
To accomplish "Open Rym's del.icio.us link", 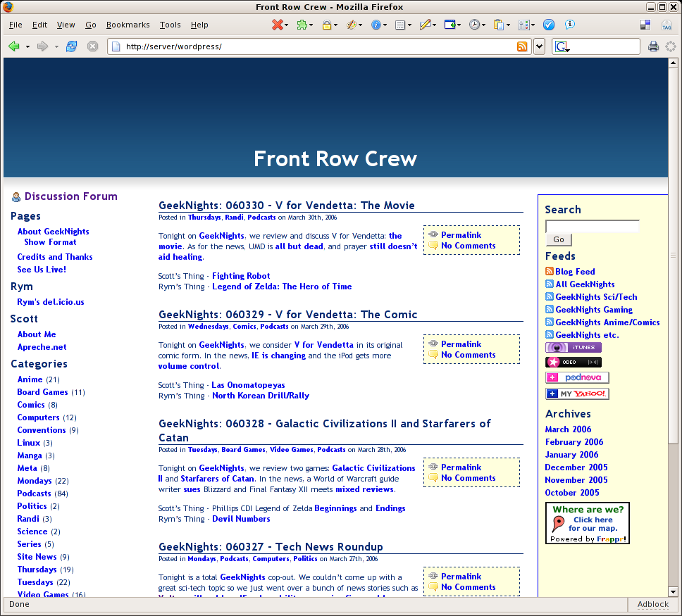I will pyautogui.click(x=51, y=302).
